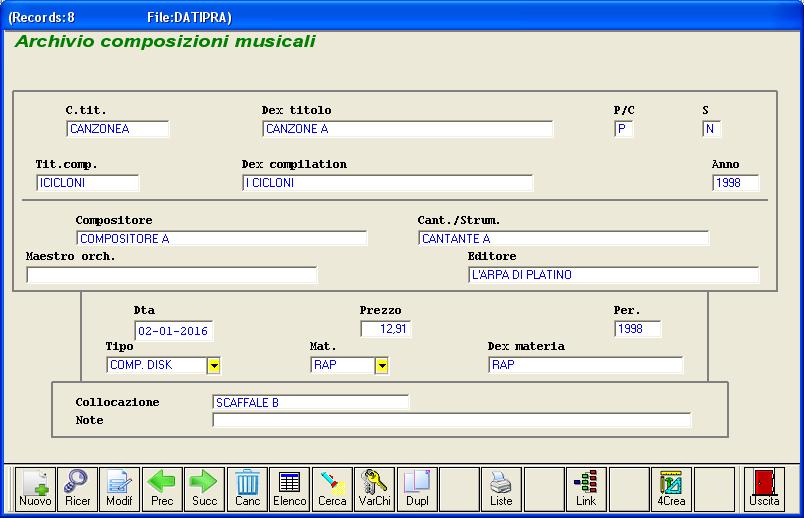Viewport: 804px width, 518px height.
Task: Click the 4Crea toolbar icon
Action: tap(671, 488)
